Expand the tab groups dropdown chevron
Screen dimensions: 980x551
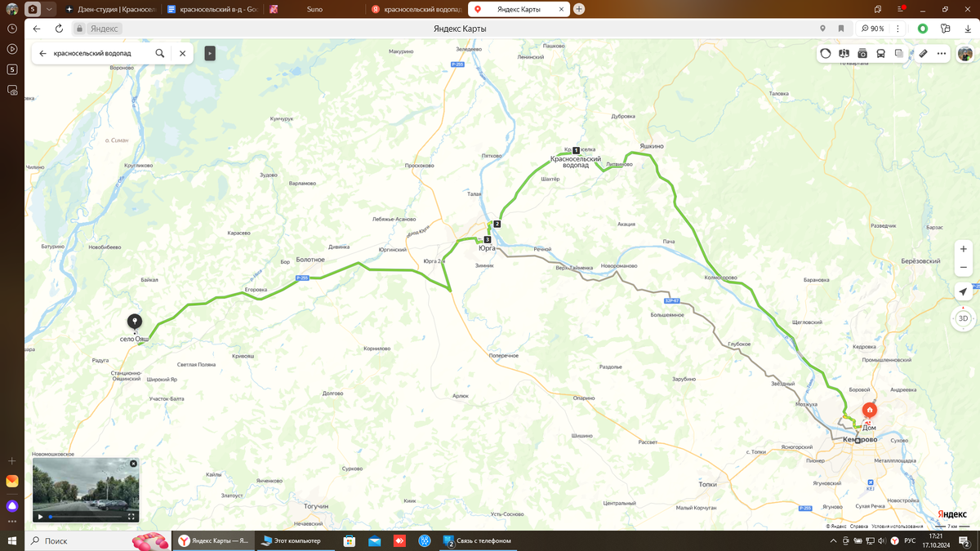coord(49,9)
